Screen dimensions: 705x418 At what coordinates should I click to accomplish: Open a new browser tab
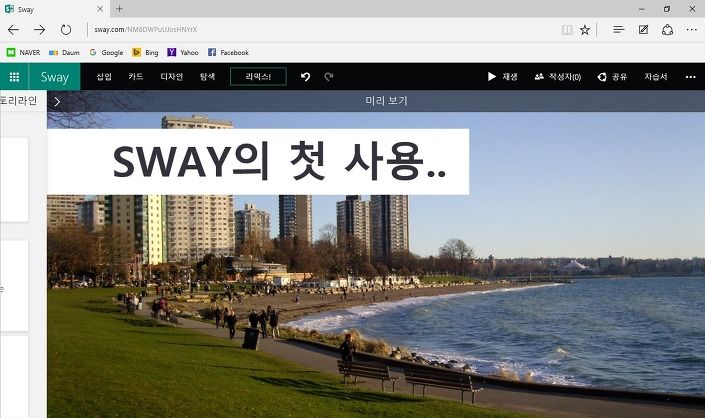[x=120, y=9]
